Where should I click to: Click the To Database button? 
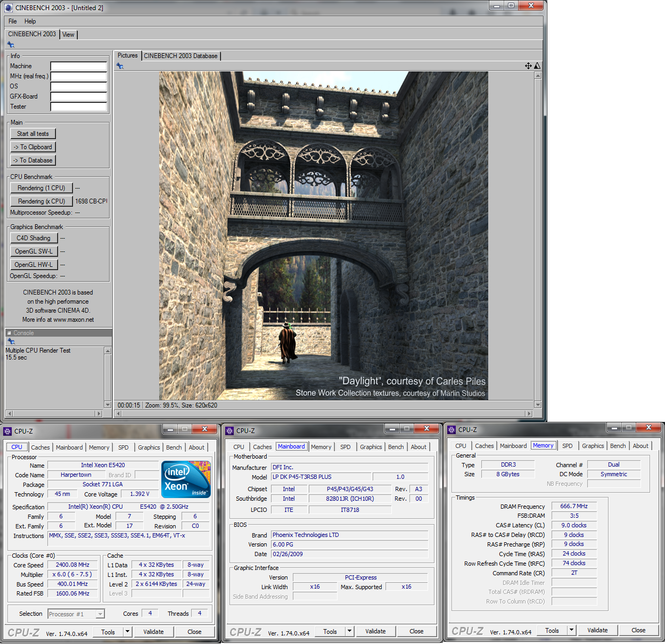[33, 160]
